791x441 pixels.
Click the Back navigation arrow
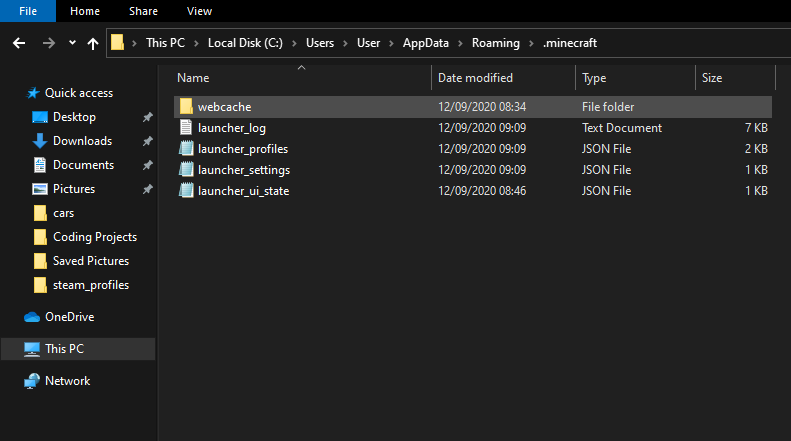[18, 43]
